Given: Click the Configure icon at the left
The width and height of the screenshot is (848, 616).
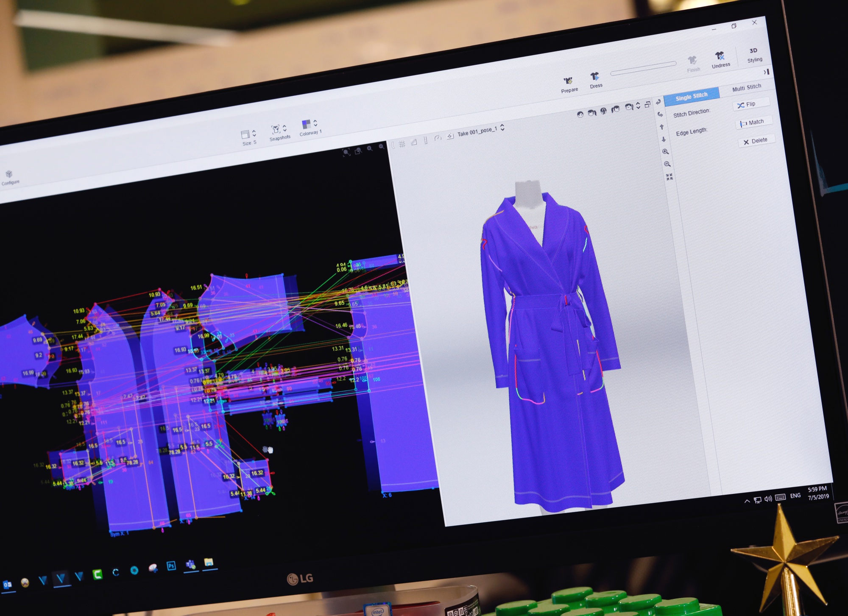Looking at the screenshot, I should pos(9,175).
